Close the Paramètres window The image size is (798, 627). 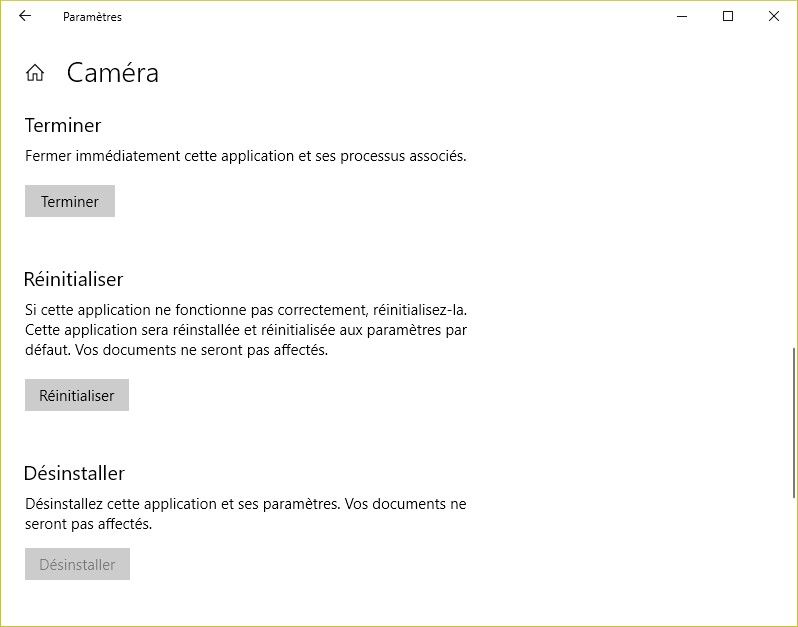pos(774,16)
